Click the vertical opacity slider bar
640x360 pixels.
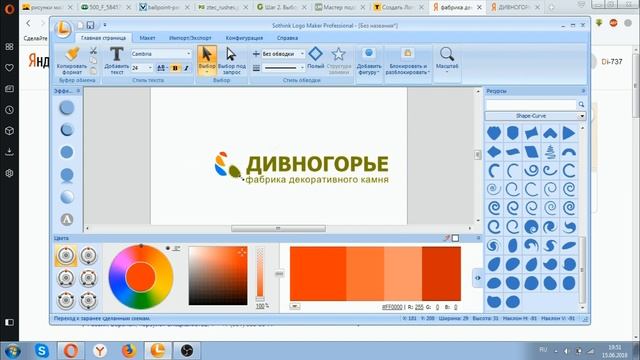[x=260, y=273]
